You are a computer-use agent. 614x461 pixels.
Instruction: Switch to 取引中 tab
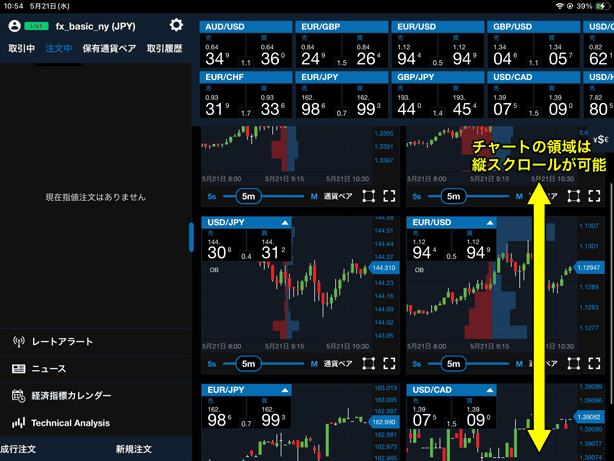pyautogui.click(x=22, y=49)
